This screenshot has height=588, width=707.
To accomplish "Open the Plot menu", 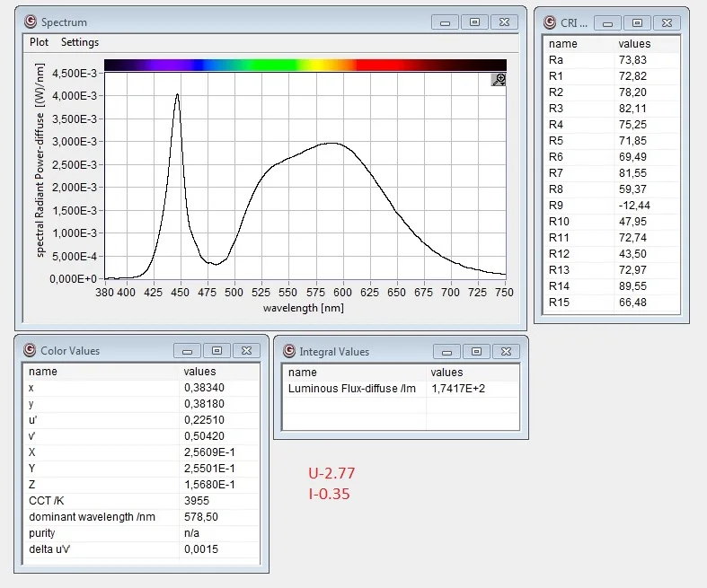I will click(x=39, y=42).
